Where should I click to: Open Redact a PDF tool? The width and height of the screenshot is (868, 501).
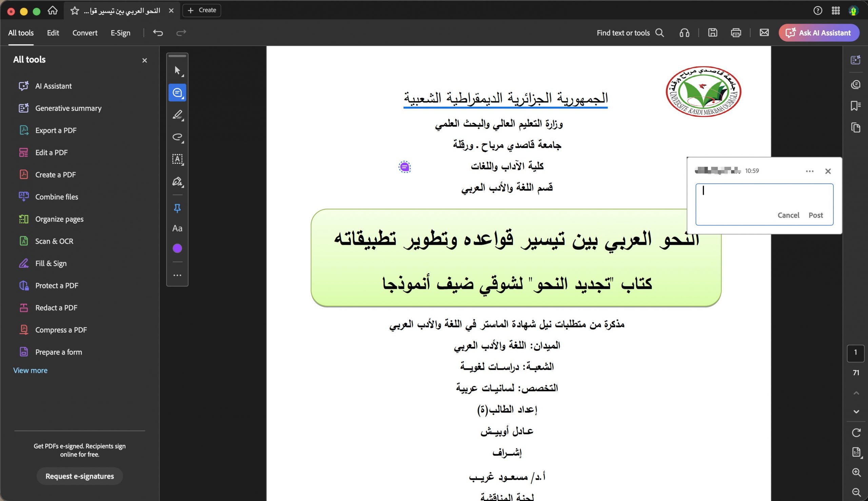[x=48, y=308]
